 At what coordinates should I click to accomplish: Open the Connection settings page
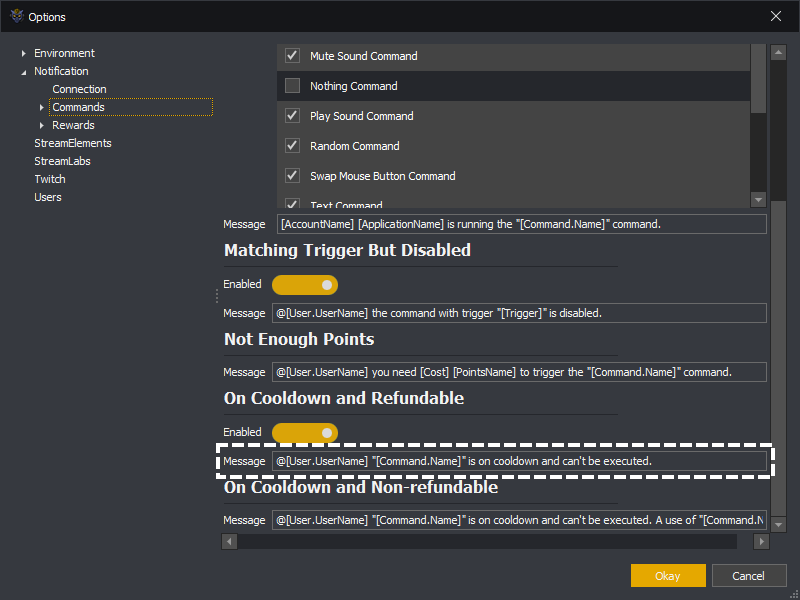click(79, 89)
